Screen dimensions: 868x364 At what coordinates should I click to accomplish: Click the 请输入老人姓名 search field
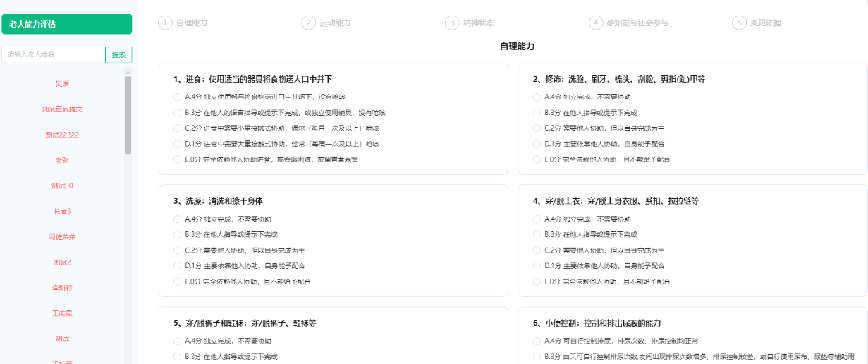click(53, 54)
